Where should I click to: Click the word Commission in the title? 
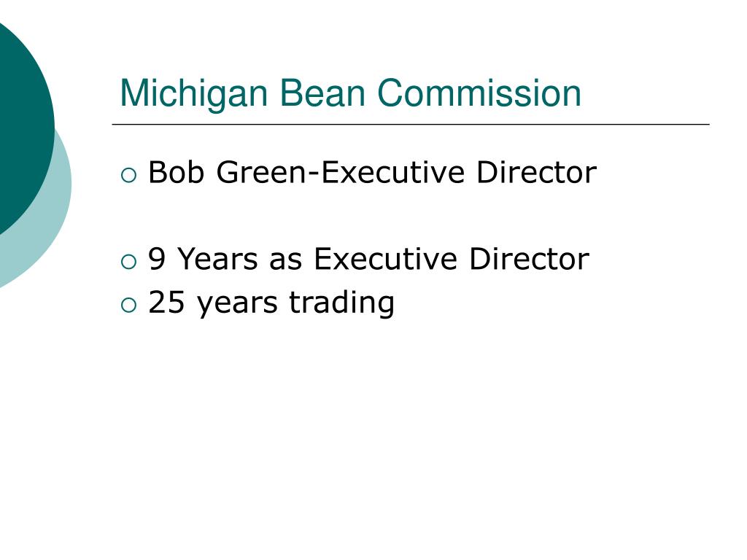point(479,93)
